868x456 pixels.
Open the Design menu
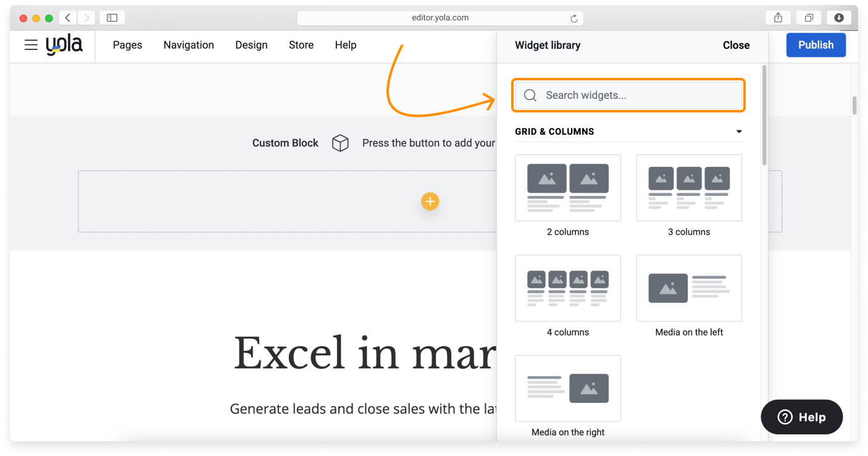click(251, 45)
